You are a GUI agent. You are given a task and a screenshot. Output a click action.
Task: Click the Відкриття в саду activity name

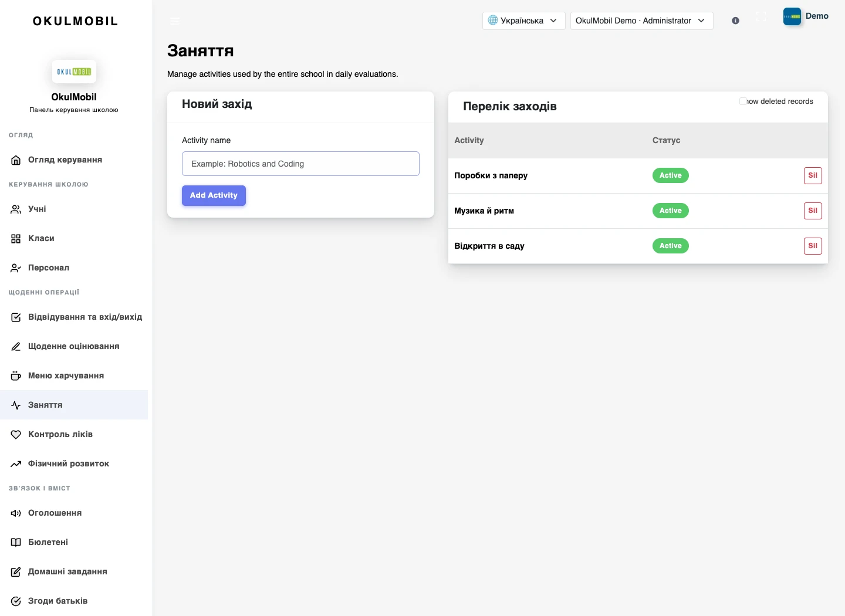(x=489, y=246)
